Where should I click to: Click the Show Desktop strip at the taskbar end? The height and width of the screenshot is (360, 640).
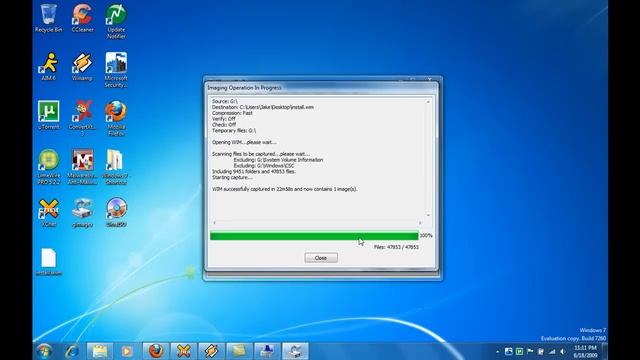pos(605,351)
